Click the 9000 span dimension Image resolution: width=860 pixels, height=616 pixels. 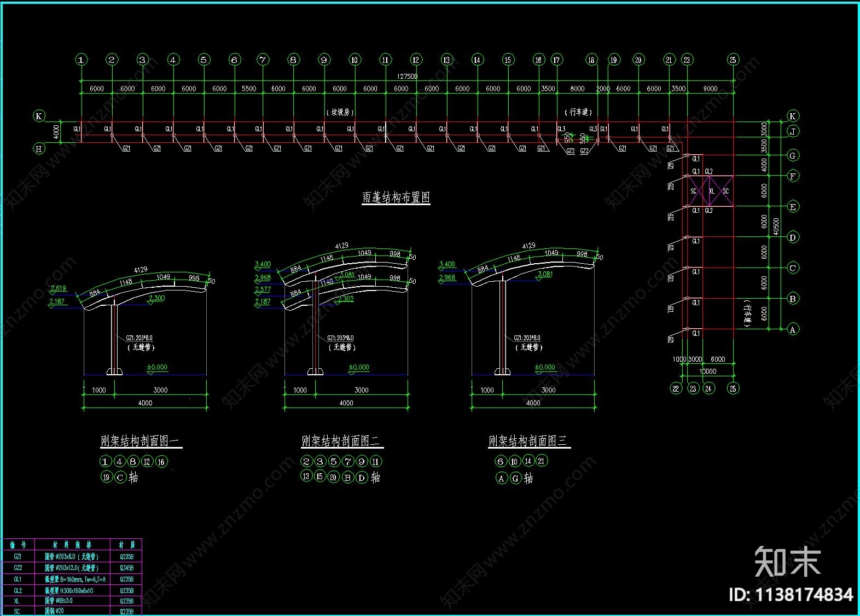point(710,89)
